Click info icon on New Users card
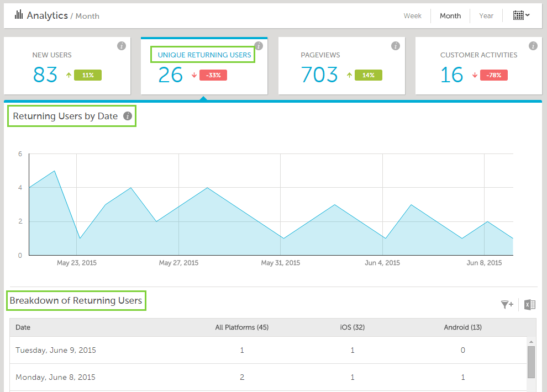 tap(122, 46)
